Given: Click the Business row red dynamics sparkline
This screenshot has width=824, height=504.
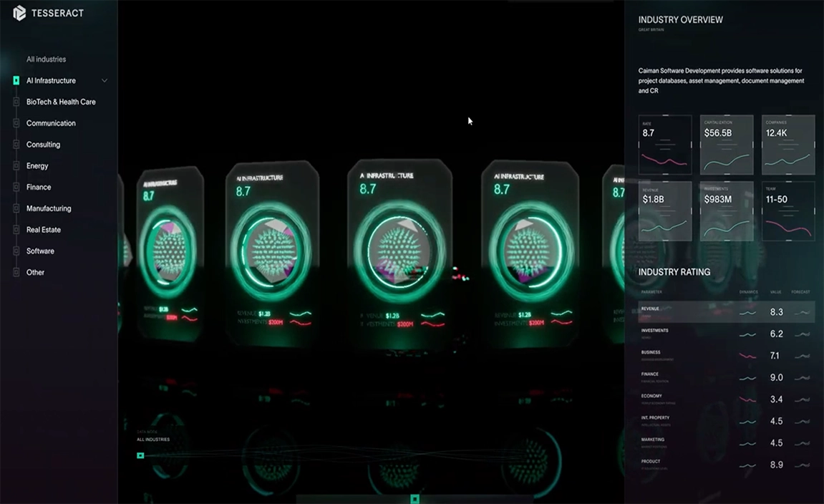Looking at the screenshot, I should [x=747, y=356].
